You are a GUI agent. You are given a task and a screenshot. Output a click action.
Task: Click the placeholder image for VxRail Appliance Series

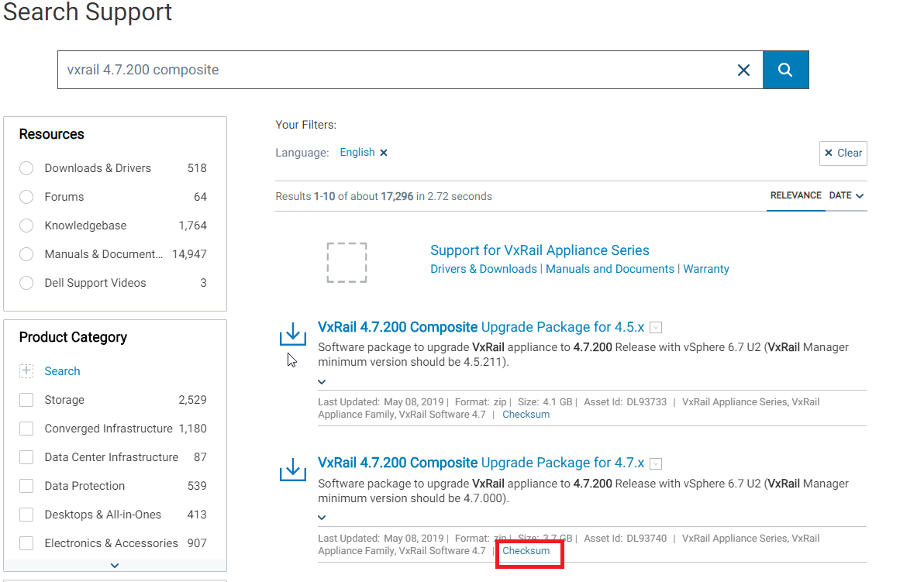pos(346,262)
